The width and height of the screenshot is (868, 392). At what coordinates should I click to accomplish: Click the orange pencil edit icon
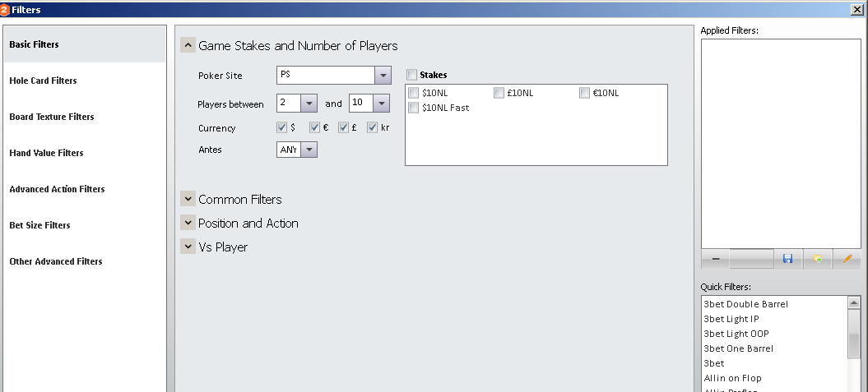[x=847, y=258]
